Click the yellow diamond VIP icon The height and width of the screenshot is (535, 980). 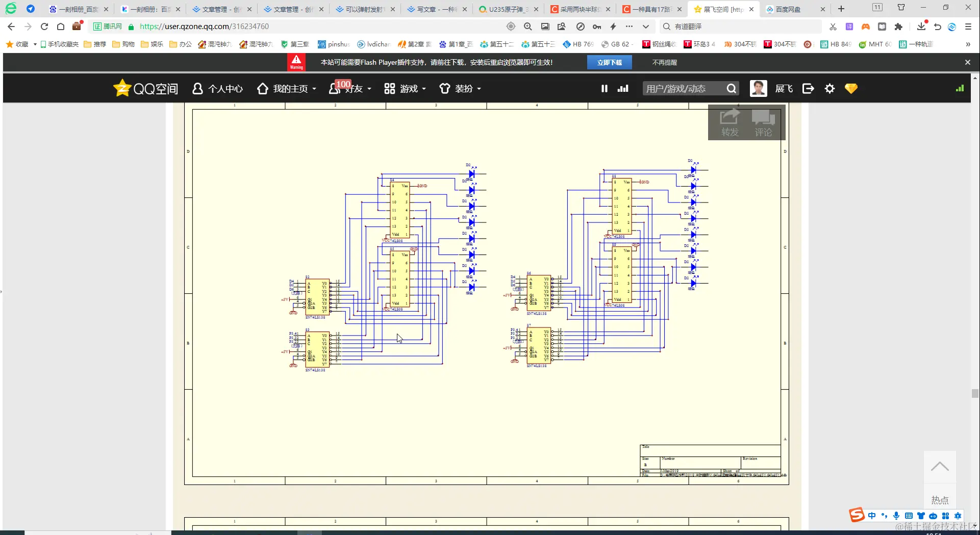coord(851,89)
